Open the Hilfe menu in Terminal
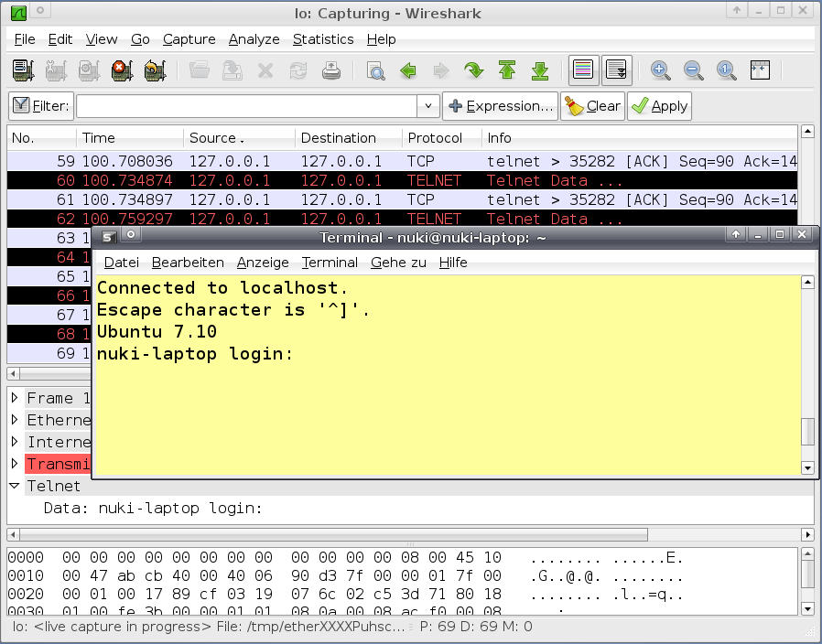 [453, 263]
